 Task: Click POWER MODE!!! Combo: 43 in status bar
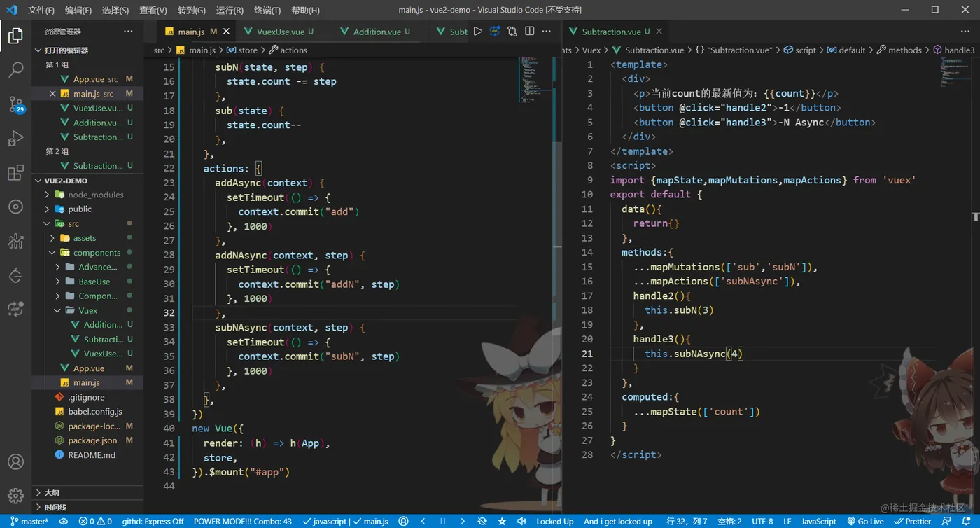click(242, 521)
